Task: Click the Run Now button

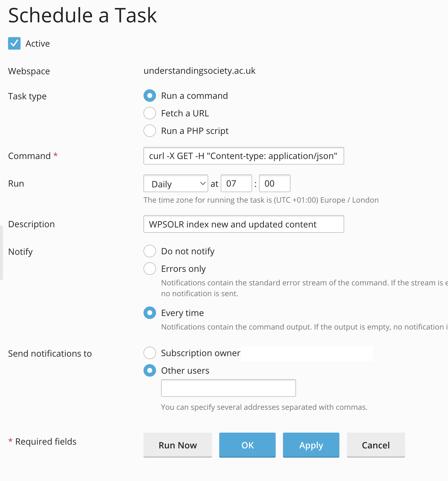Action: (178, 445)
